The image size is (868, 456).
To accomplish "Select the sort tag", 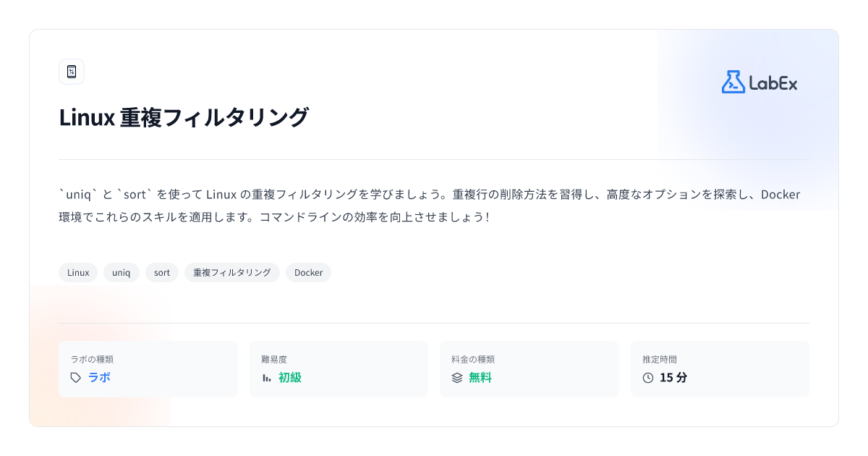I will pos(162,273).
